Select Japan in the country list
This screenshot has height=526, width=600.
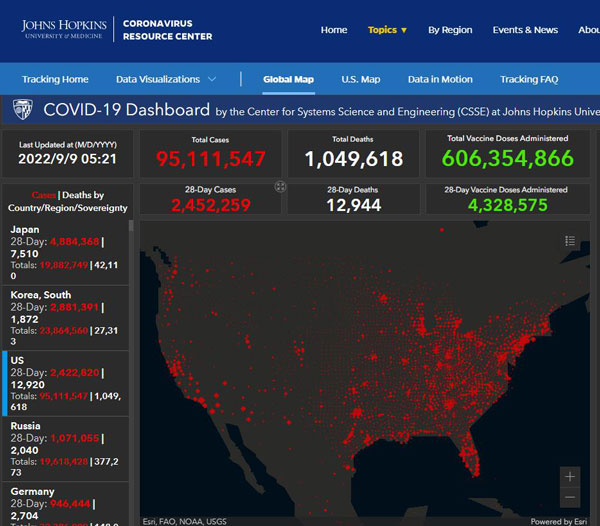pyautogui.click(x=65, y=253)
